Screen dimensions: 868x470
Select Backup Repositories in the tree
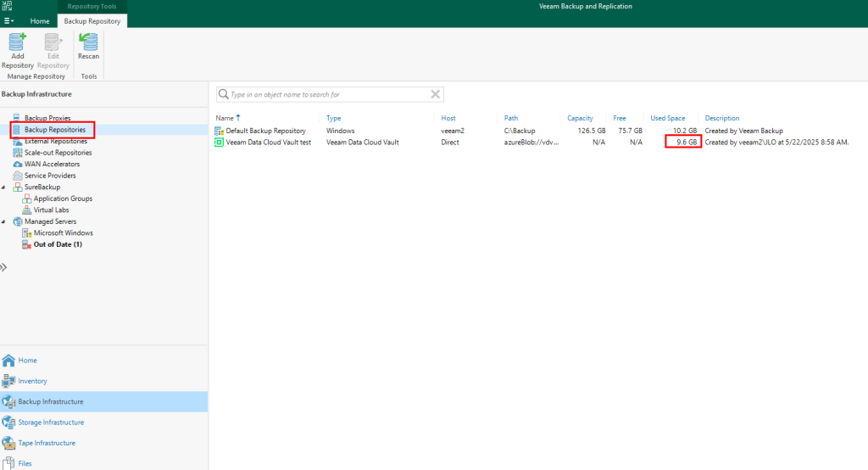[55, 130]
